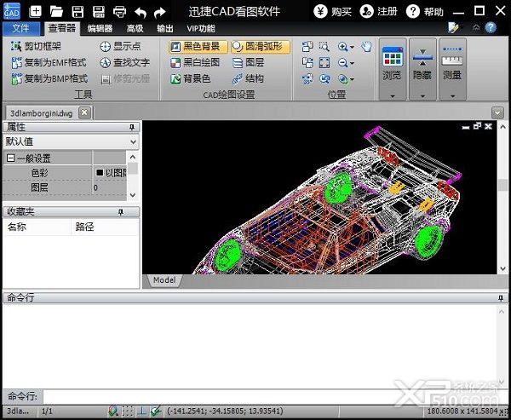Select the 剪切框架 tool

[36, 46]
